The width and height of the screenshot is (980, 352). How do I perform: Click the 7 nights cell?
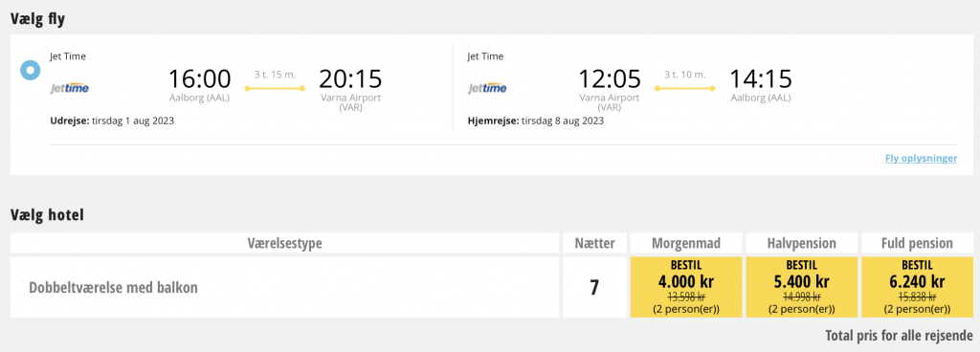click(594, 287)
